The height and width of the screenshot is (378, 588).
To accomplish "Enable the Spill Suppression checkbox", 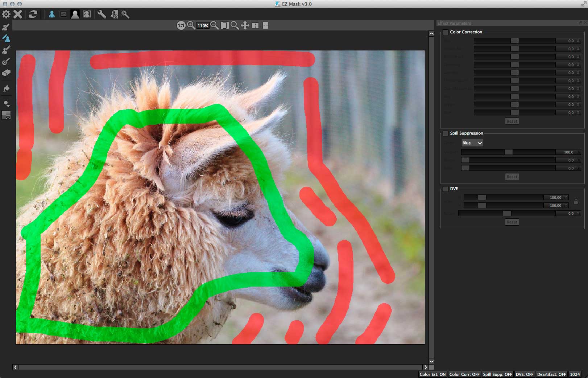I will tap(446, 133).
